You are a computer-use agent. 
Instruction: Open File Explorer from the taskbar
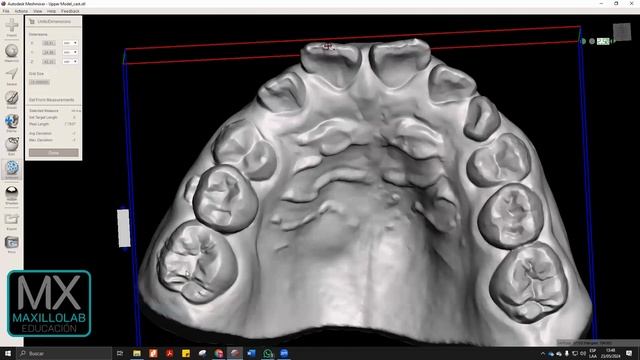(137, 353)
